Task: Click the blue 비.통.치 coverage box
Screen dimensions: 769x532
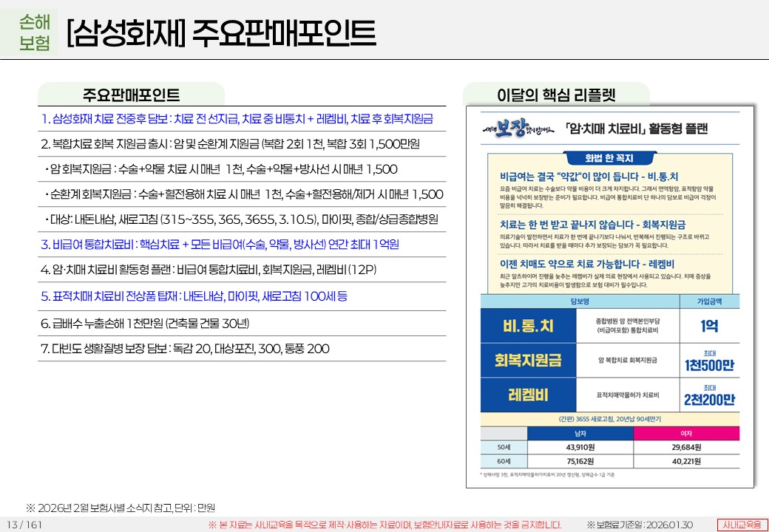Action: click(528, 326)
